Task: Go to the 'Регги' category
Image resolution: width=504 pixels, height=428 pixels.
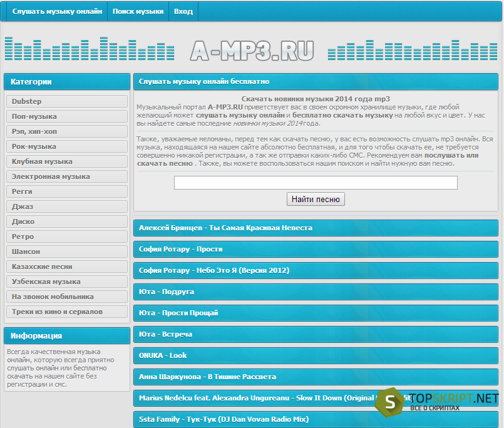Action: tap(67, 191)
